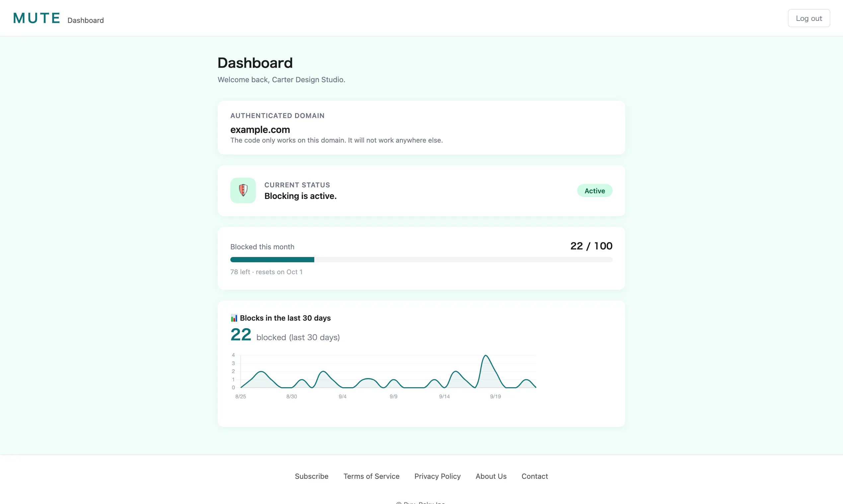The image size is (843, 504).
Task: Click the 'Blocks in the last 30 days' title
Action: (x=285, y=318)
